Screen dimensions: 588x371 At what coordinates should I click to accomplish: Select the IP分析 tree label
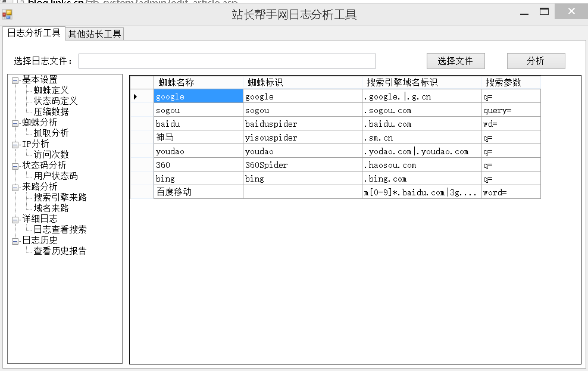click(36, 144)
